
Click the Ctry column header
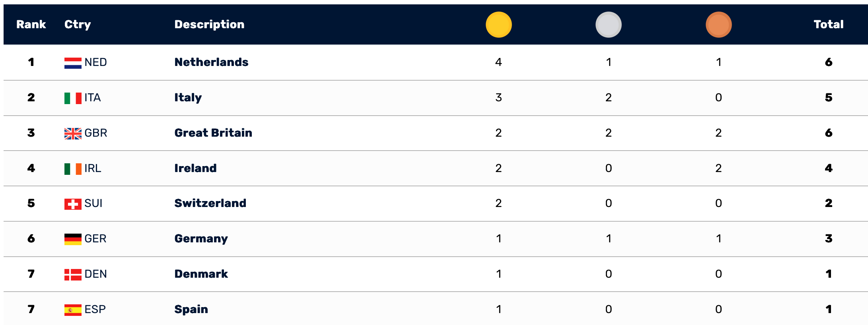[78, 25]
